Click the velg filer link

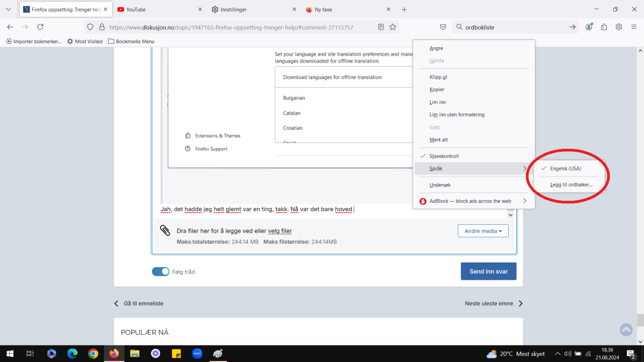click(x=280, y=231)
